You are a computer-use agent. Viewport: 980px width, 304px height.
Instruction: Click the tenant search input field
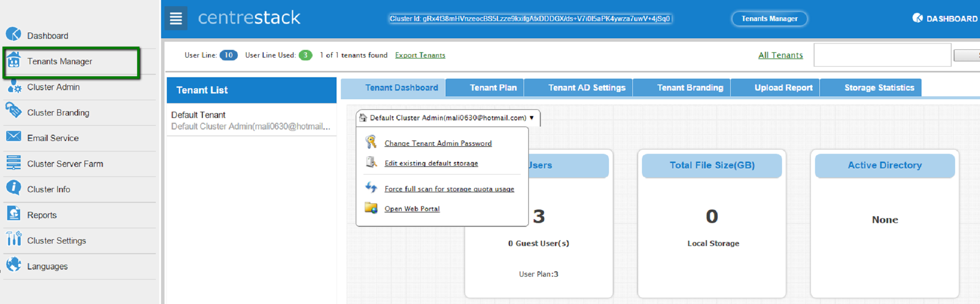click(882, 55)
